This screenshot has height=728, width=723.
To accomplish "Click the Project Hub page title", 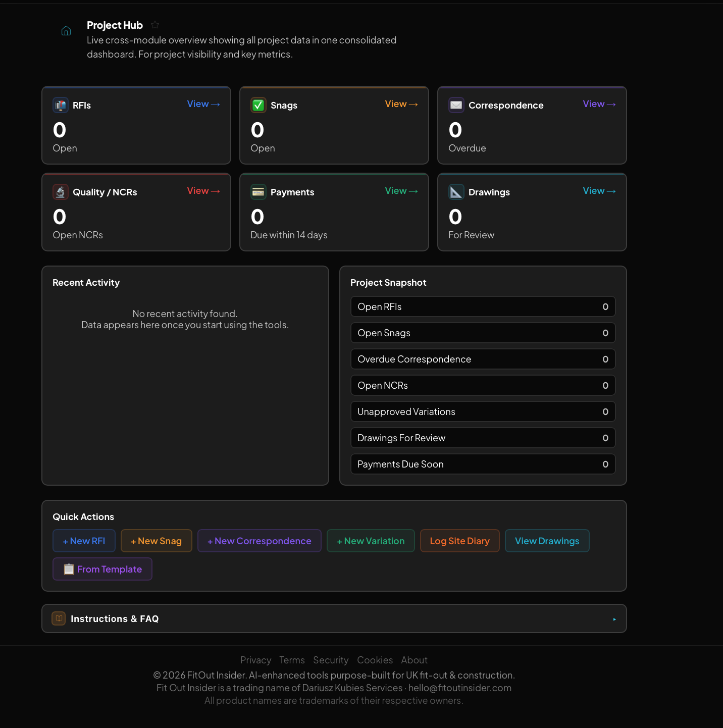I will (115, 25).
